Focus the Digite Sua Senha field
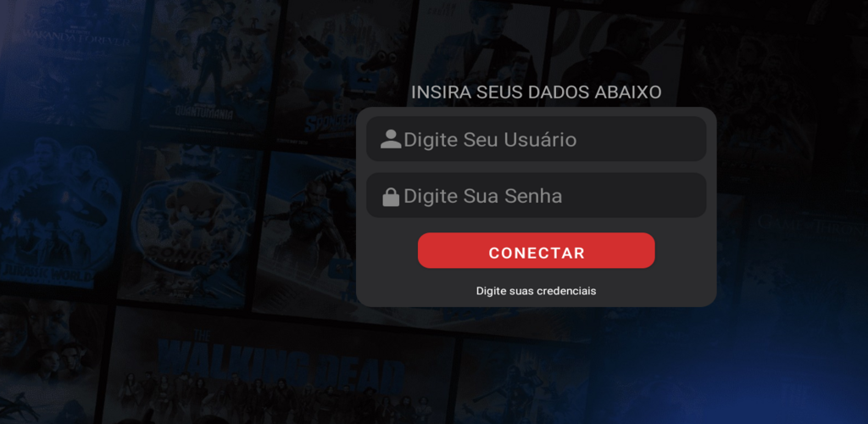The height and width of the screenshot is (424, 868). tap(536, 195)
